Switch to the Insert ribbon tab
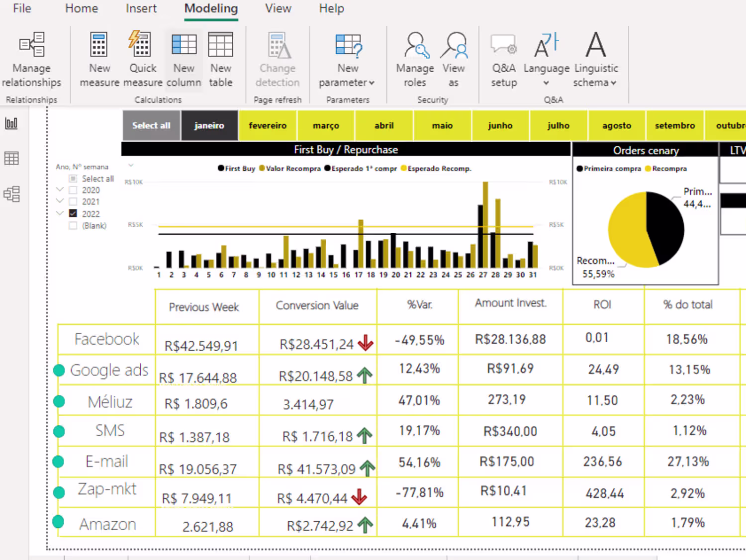Screen dimensions: 746x560 coord(141,8)
